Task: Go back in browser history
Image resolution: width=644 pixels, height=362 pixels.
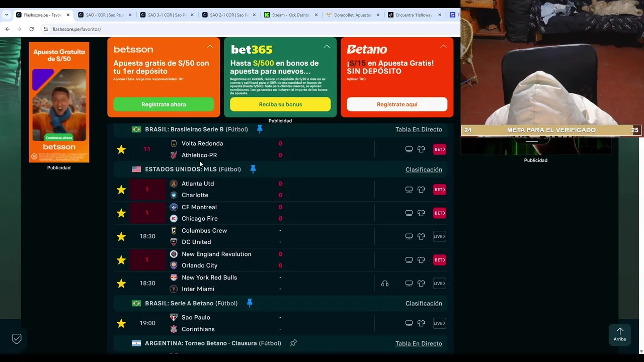Action: [x=7, y=29]
